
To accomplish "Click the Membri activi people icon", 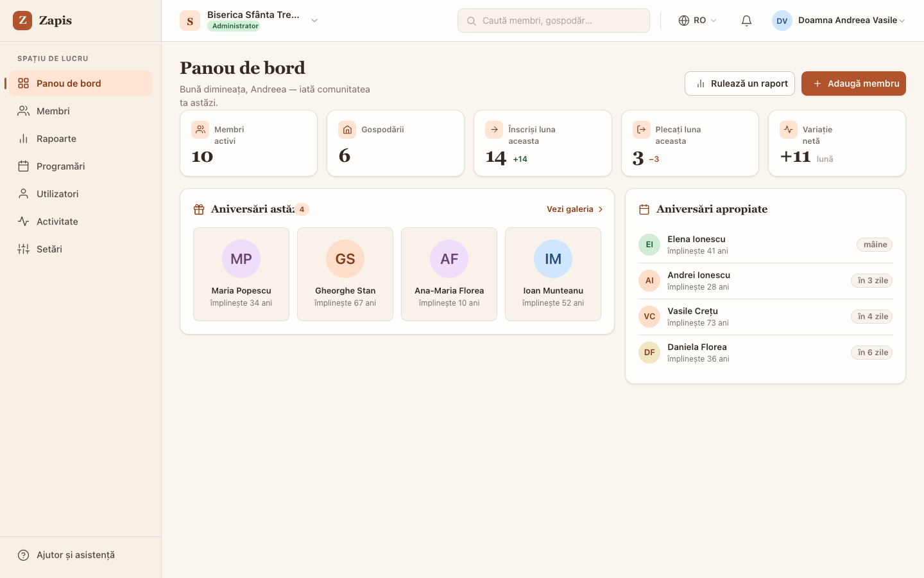I will 200,130.
